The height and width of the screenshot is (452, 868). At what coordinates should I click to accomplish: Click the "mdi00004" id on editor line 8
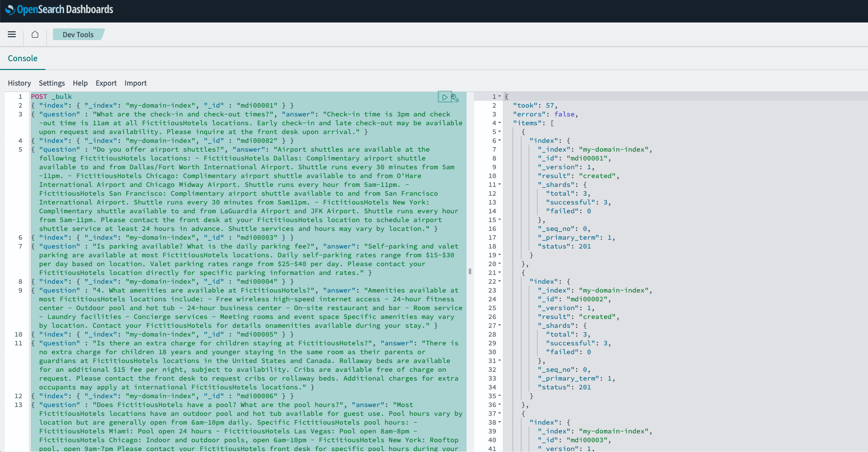(x=257, y=282)
